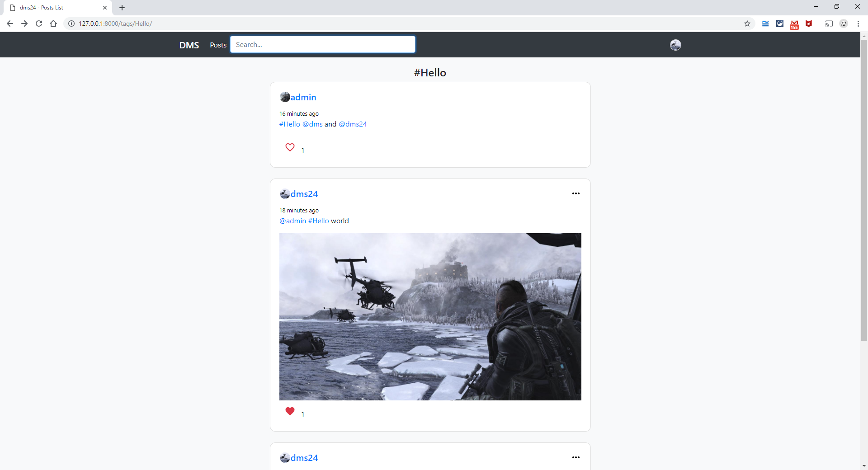
Task: Open the blue stacked-lines extension icon
Action: click(x=765, y=23)
